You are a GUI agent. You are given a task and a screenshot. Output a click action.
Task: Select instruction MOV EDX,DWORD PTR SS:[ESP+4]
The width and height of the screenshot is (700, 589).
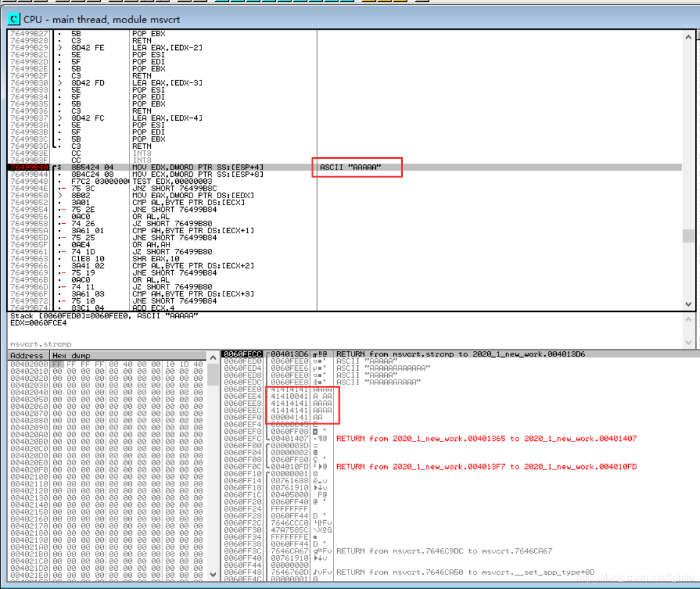198,168
